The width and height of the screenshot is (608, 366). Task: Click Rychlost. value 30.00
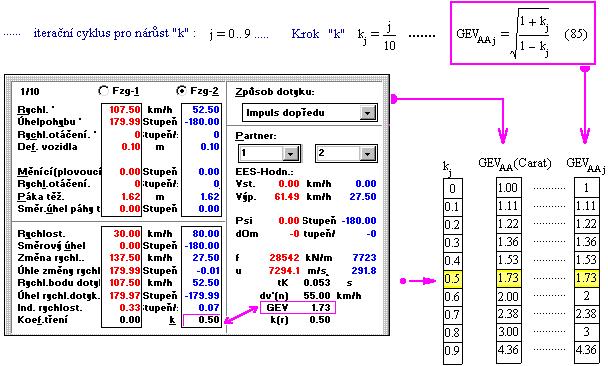coord(127,234)
